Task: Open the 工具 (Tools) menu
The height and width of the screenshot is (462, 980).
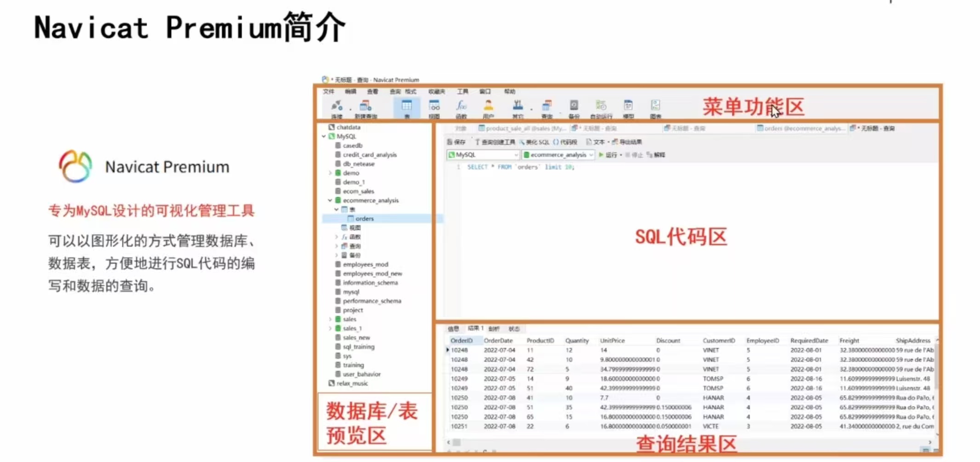Action: [462, 92]
